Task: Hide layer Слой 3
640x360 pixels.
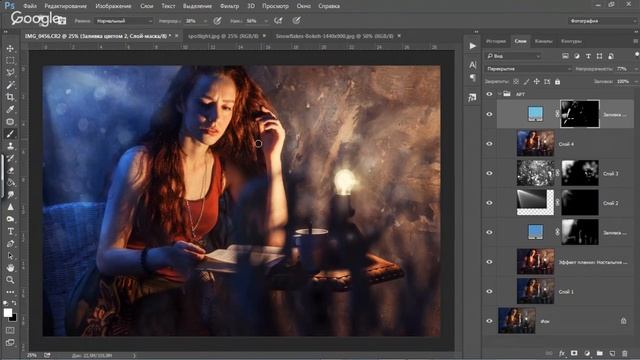Action: coord(489,173)
